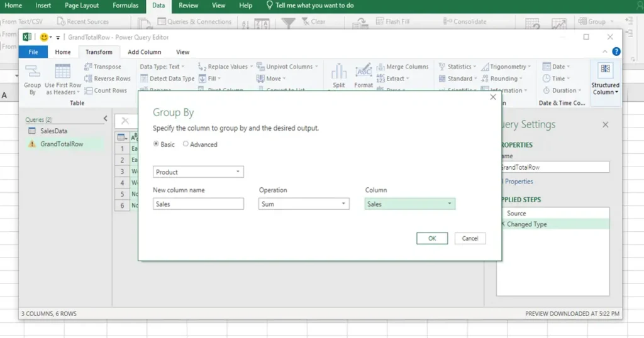The width and height of the screenshot is (644, 338).
Task: Switch to Power Query Home tab
Action: click(63, 52)
